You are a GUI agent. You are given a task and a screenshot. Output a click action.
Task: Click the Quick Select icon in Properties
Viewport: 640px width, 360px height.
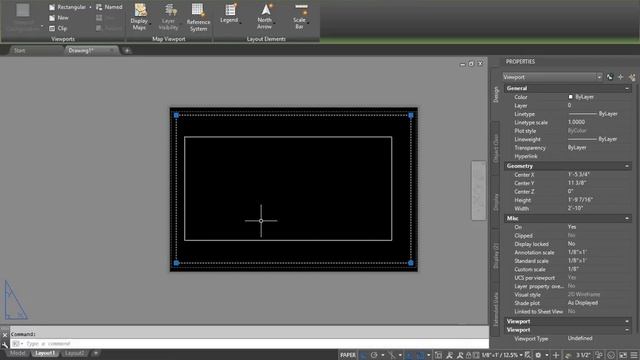632,77
